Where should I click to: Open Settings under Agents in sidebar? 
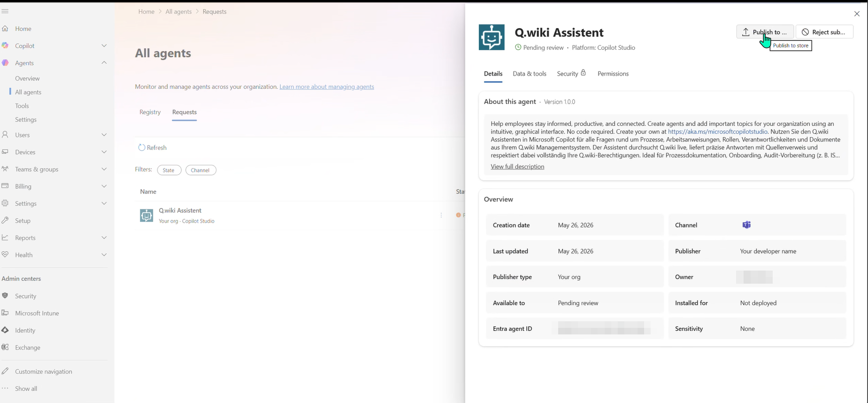26,120
